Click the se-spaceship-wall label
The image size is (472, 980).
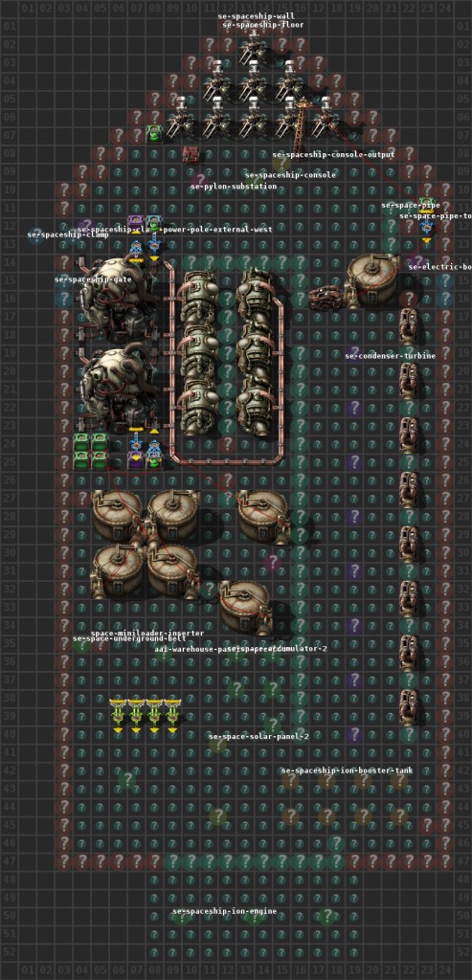tap(257, 15)
